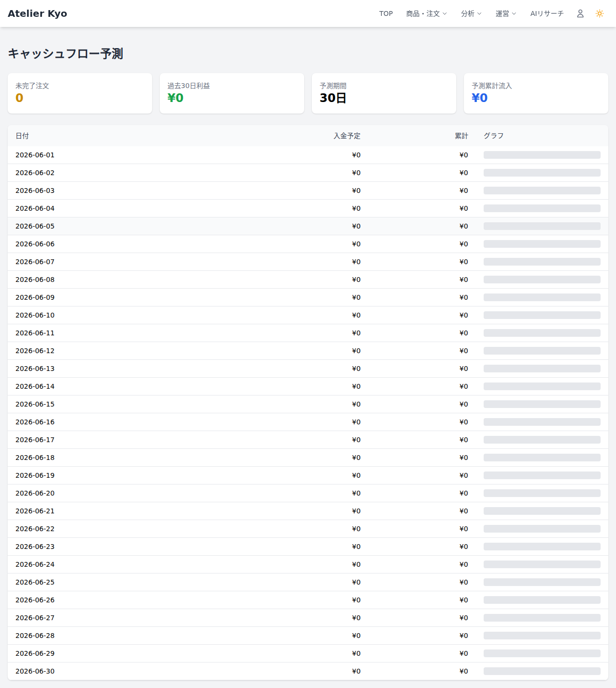Image resolution: width=616 pixels, height=688 pixels.
Task: Click the 累計 column header
Action: pos(462,136)
